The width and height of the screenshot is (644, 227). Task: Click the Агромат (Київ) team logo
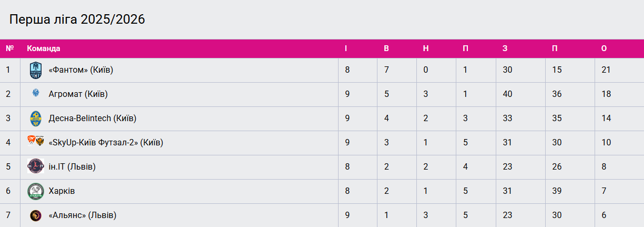coord(35,94)
